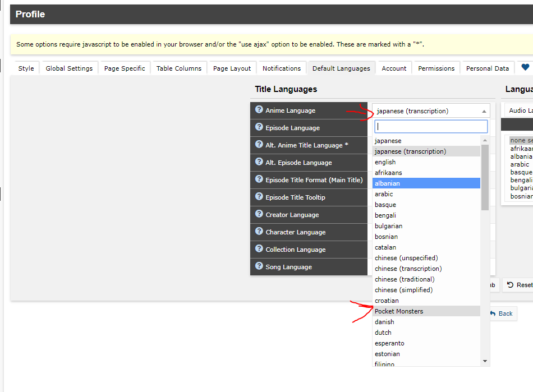The image size is (533, 392).
Task: Click help icon beside Episode Title Tooltip
Action: click(x=259, y=197)
